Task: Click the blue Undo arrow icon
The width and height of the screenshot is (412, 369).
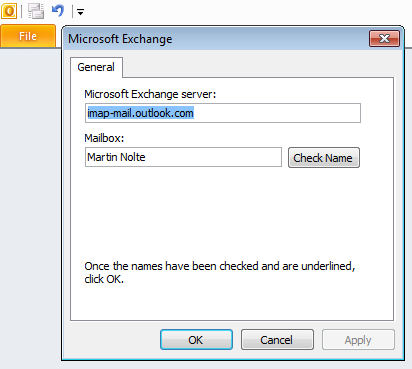Action: point(58,11)
